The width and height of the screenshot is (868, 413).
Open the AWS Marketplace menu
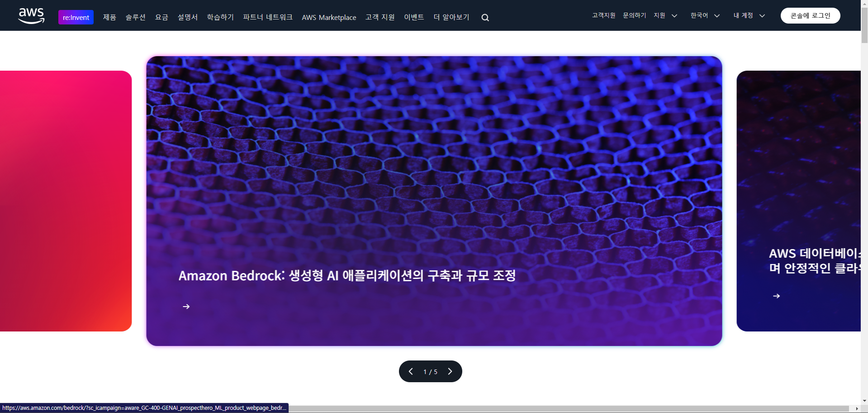329,17
